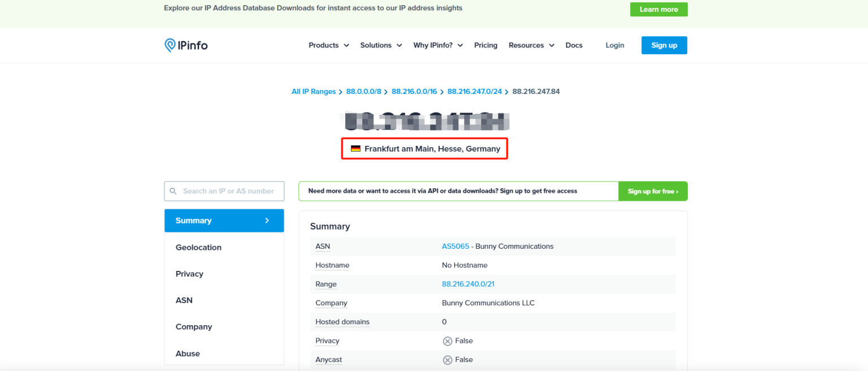
Task: Click the Need more data banner text
Action: [x=442, y=191]
